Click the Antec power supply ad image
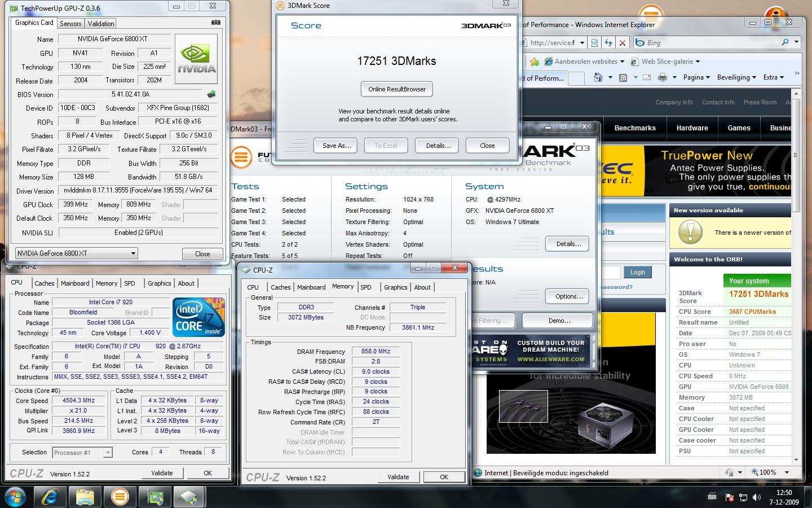The width and height of the screenshot is (812, 508). click(x=571, y=383)
